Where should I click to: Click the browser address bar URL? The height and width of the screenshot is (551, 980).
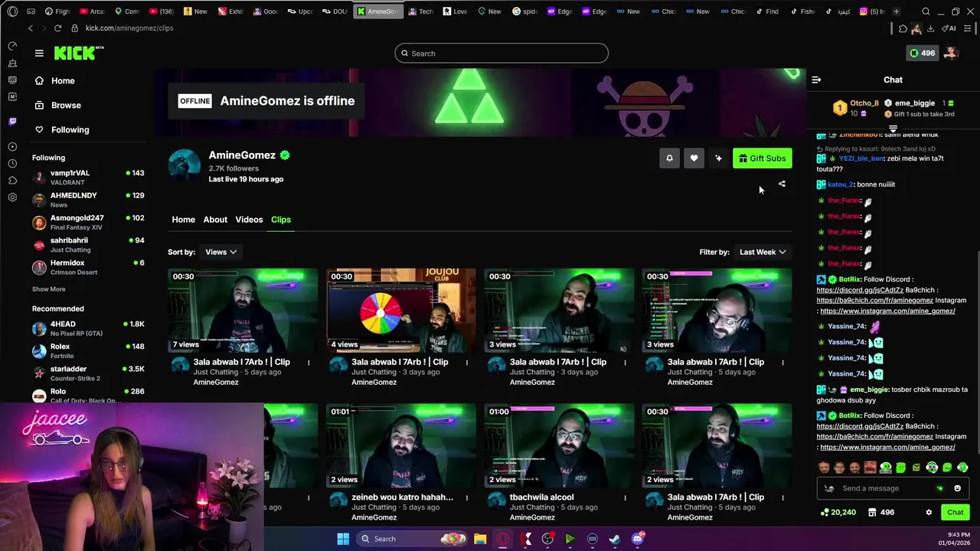[129, 28]
